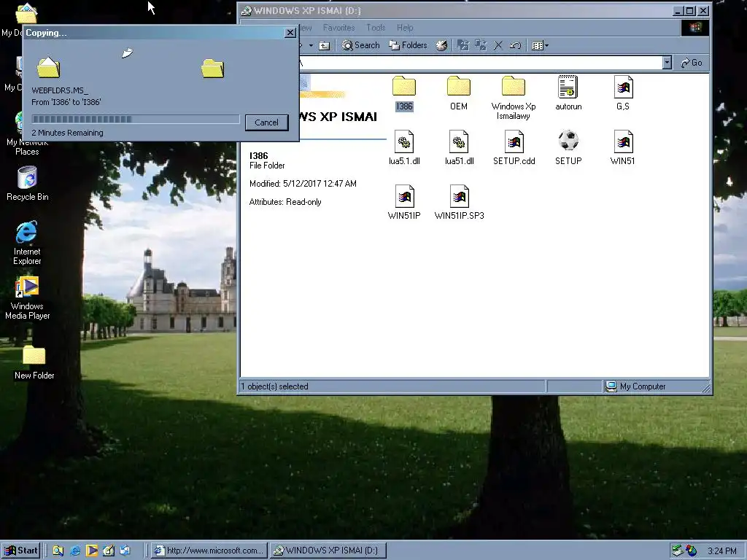The image size is (747, 560).
Task: Click the '2 Minutes Remaining' label
Action: coord(67,133)
